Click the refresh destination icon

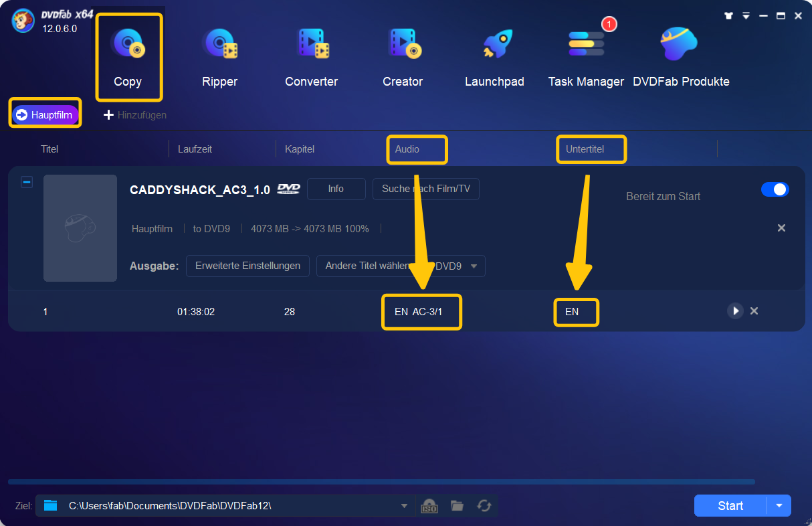[x=484, y=506]
